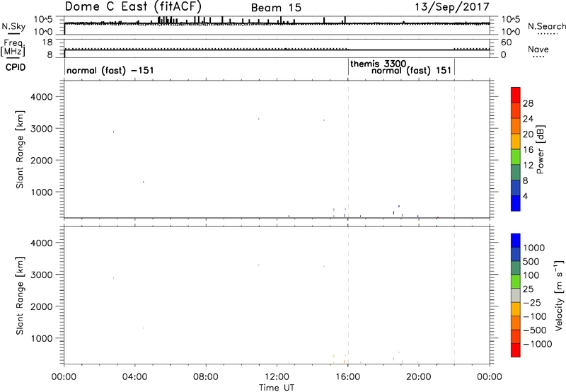Click the 'N.Sky' axis label
Screen dimensions: 566x392
coord(13,26)
